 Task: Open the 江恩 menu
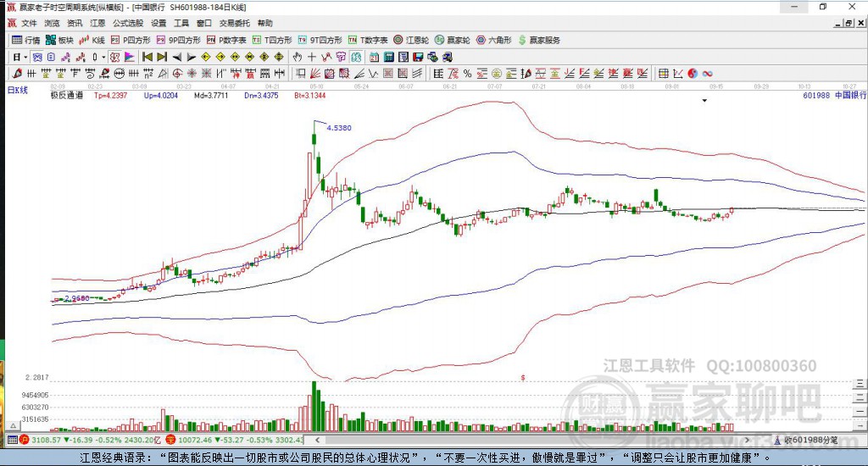tap(97, 23)
